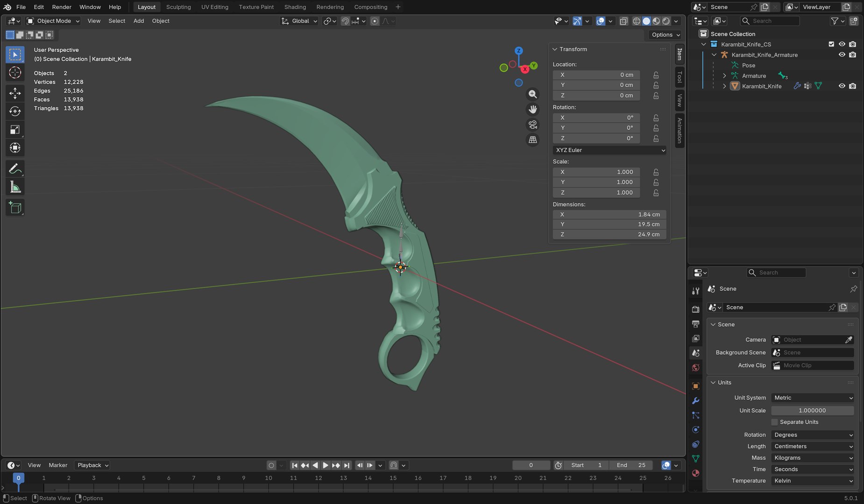Open Global transform orientation dropdown
Image resolution: width=864 pixels, height=504 pixels.
(299, 21)
